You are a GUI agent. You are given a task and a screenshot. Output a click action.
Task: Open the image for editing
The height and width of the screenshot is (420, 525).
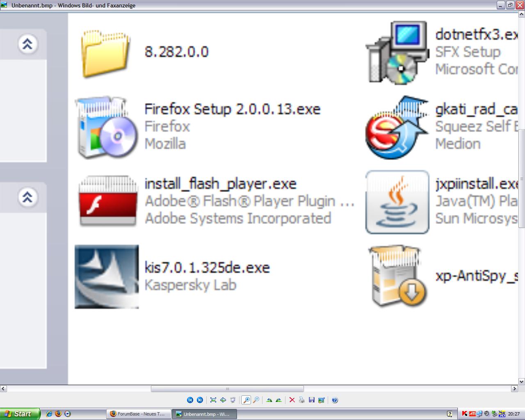(322, 400)
